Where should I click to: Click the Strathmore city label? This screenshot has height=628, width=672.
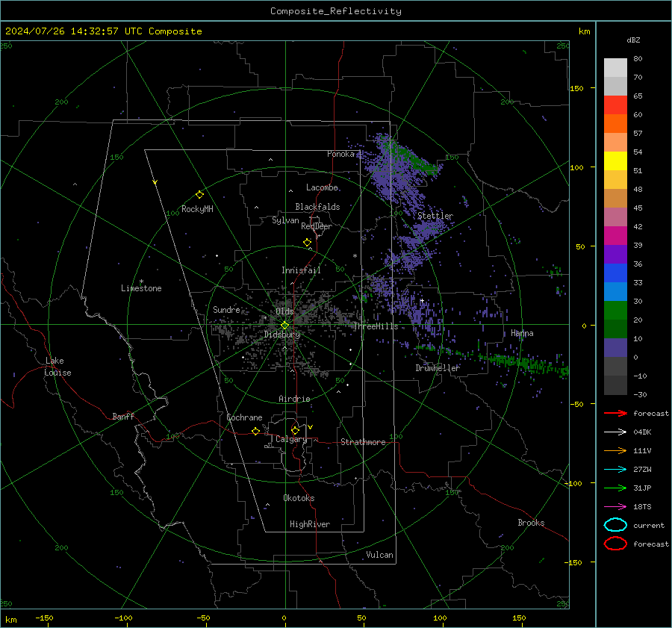point(364,442)
